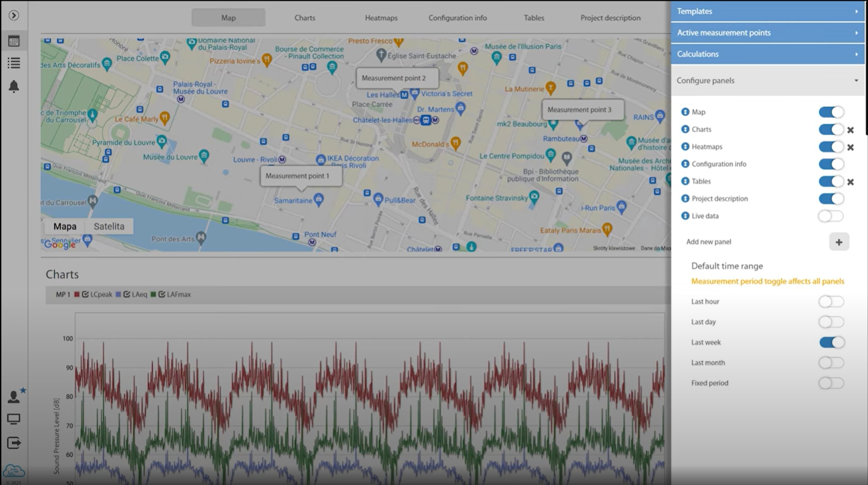Click the info icon next to Heatmaps
This screenshot has width=868, height=485.
[x=685, y=147]
